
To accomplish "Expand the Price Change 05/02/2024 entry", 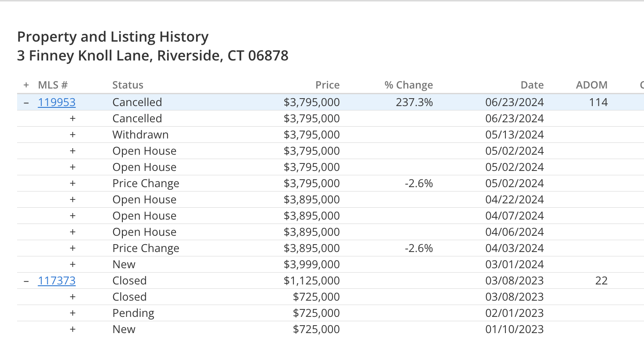I will [x=73, y=183].
